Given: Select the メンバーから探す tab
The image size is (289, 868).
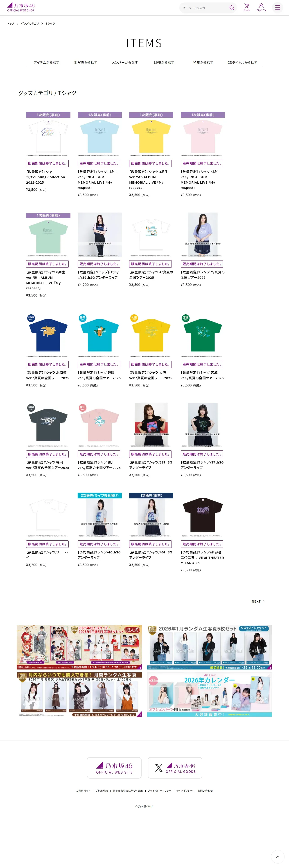Looking at the screenshot, I should click(x=125, y=62).
